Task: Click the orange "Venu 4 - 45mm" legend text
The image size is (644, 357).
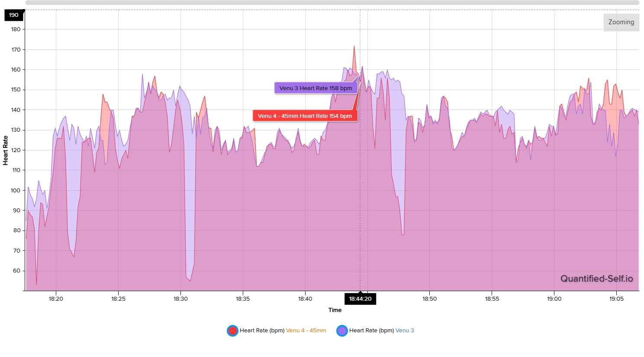Action: pos(306,331)
